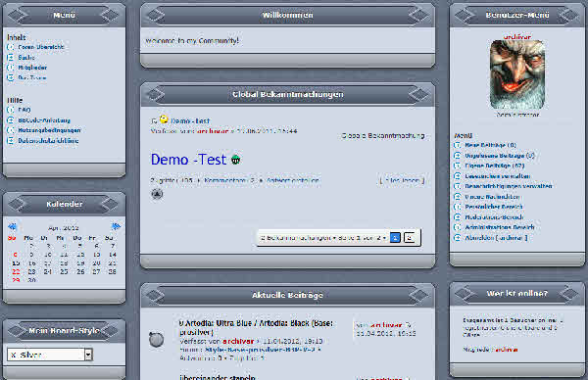
Task: Select announcement page 2 button
Action: coord(409,238)
